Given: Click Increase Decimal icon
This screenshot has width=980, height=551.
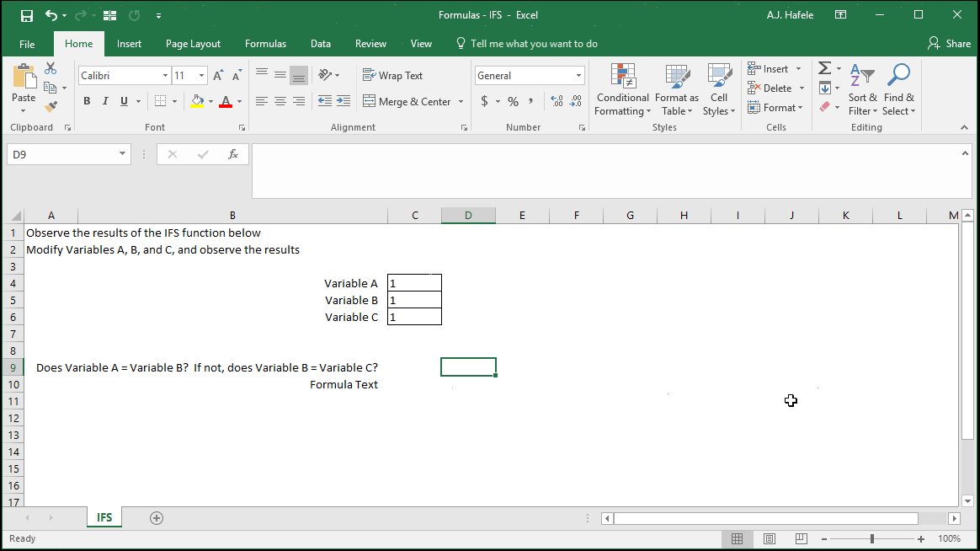Looking at the screenshot, I should tap(557, 101).
